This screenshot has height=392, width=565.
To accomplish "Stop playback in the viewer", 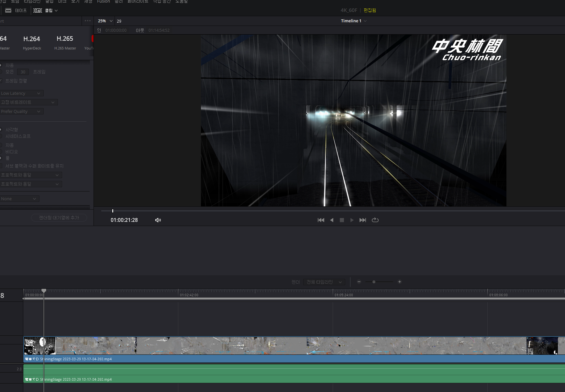I will coord(342,220).
